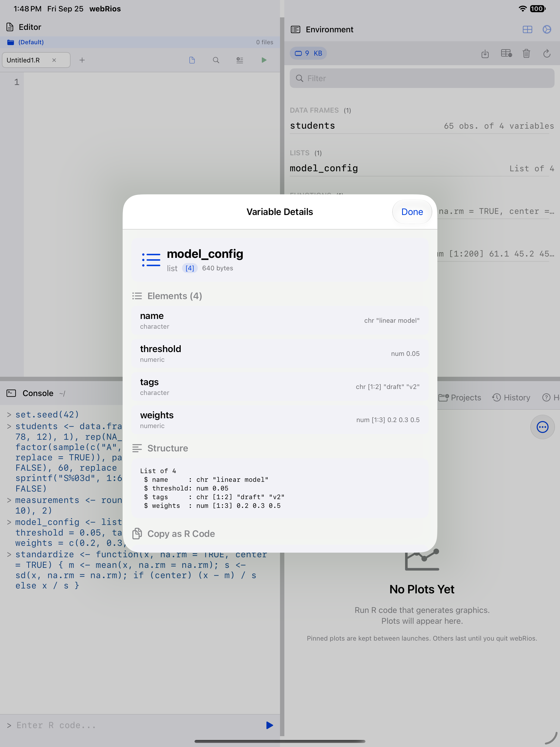This screenshot has height=747, width=560.
Task: Click the Console panel terminal icon
Action: (11, 393)
